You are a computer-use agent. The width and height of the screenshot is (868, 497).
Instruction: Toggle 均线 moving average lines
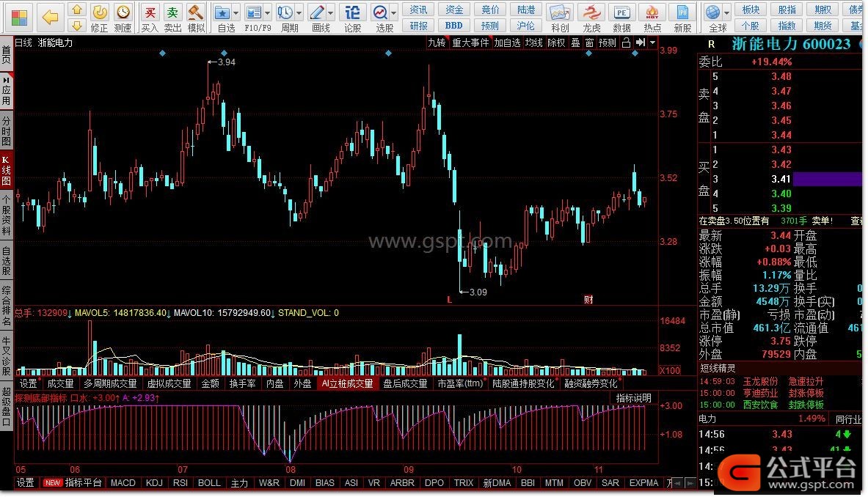coord(533,43)
